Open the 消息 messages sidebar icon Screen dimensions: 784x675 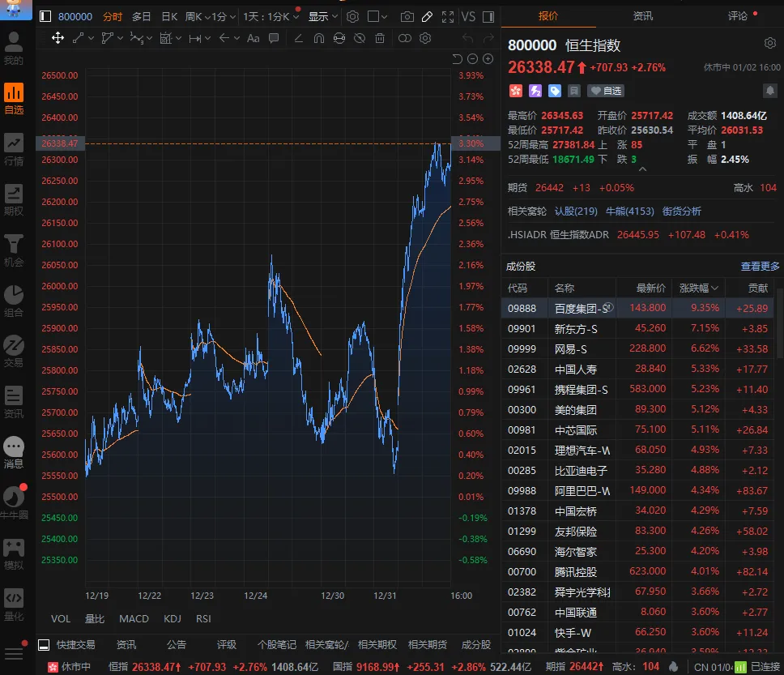click(x=14, y=452)
